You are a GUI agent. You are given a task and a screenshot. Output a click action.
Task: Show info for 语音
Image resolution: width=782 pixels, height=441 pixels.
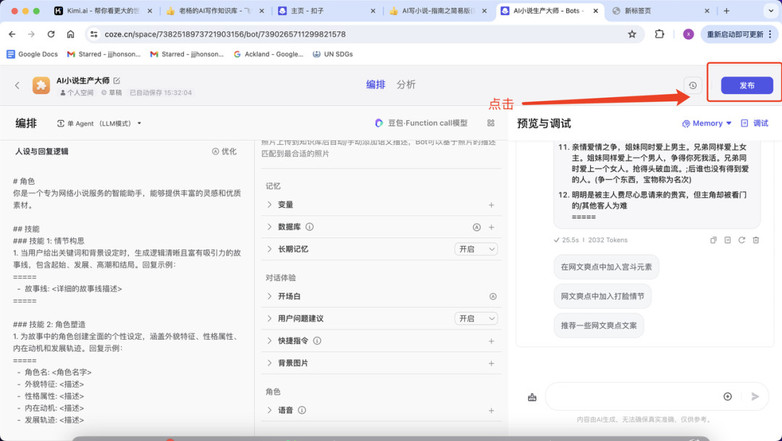click(x=302, y=410)
